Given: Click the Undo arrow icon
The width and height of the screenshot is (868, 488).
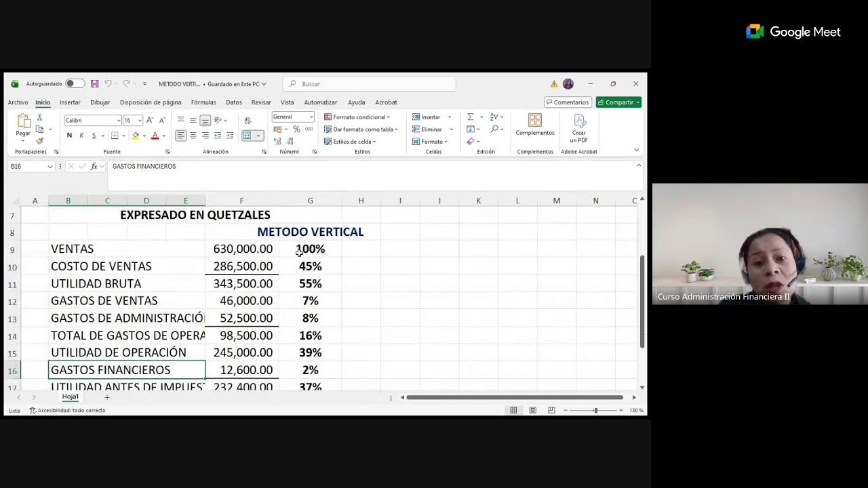Looking at the screenshot, I should point(108,84).
